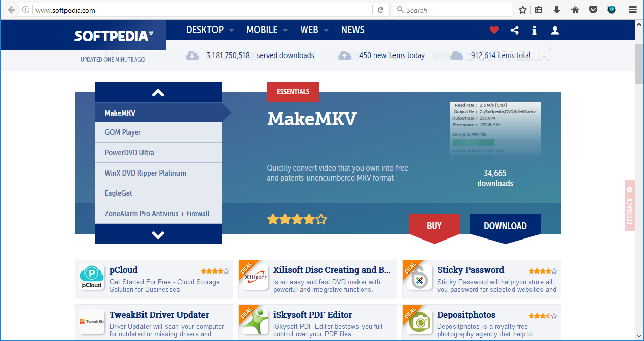Open the Xilisoft Disc Creating title link
The height and width of the screenshot is (341, 644).
[x=332, y=270]
